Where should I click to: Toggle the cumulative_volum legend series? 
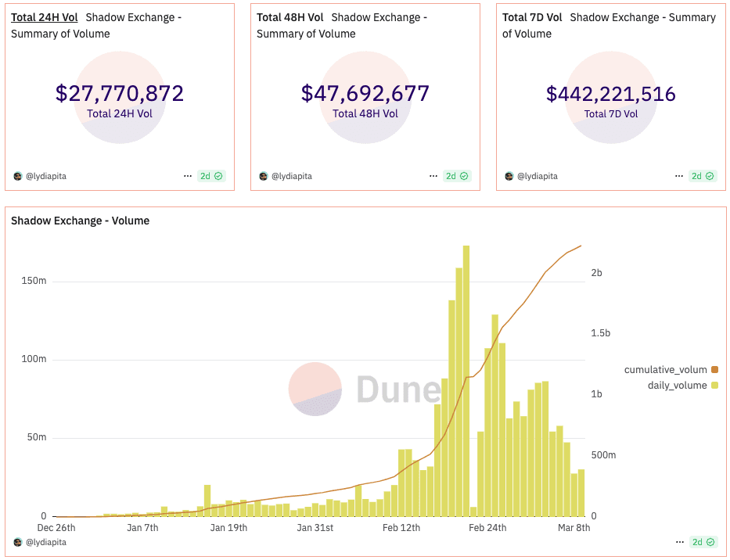[x=671, y=370]
